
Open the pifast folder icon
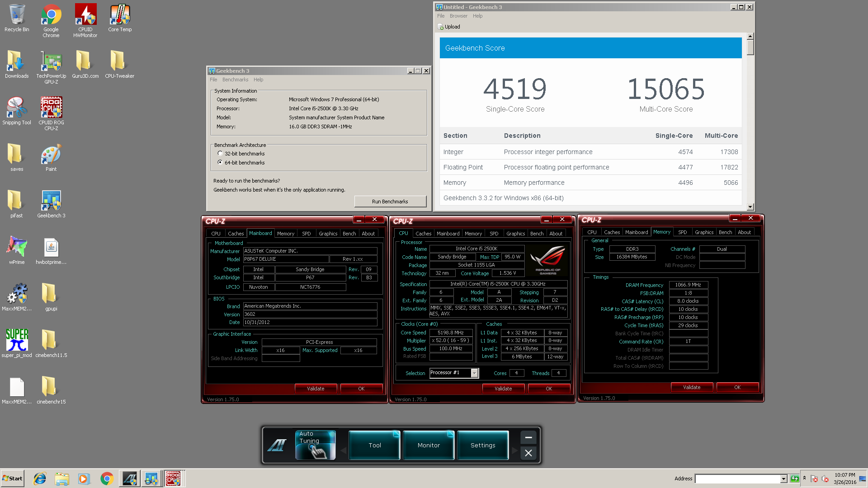tap(17, 204)
